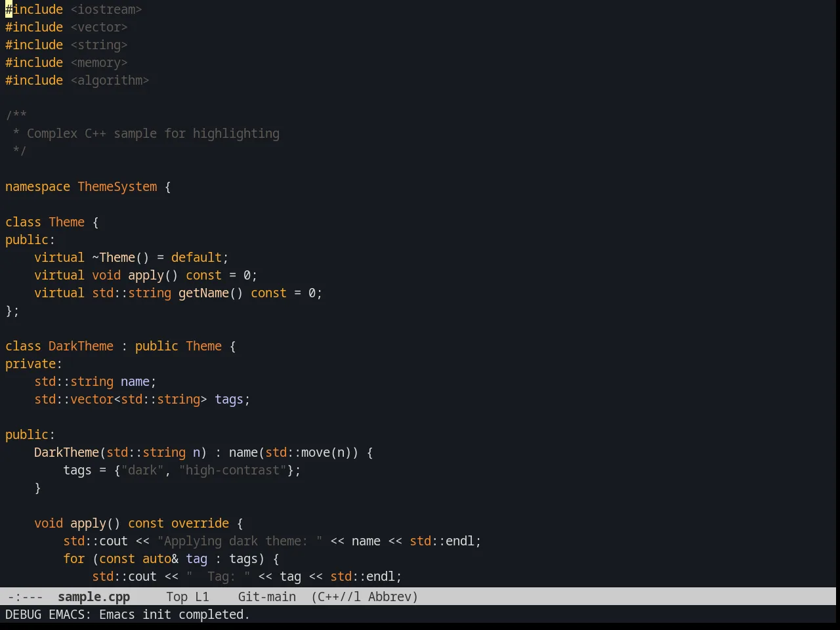Click the string literal "high-contrast"
The image size is (840, 630).
[232, 470]
